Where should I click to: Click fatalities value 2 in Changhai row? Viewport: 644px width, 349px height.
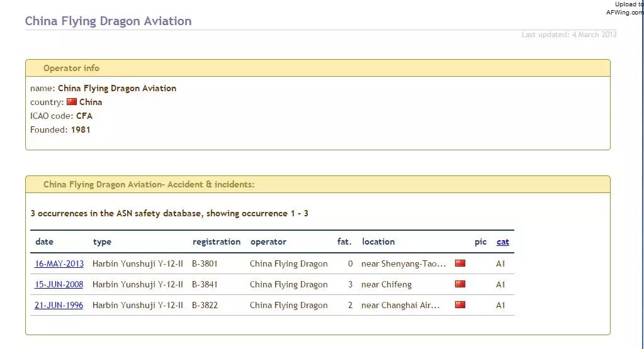351,306
